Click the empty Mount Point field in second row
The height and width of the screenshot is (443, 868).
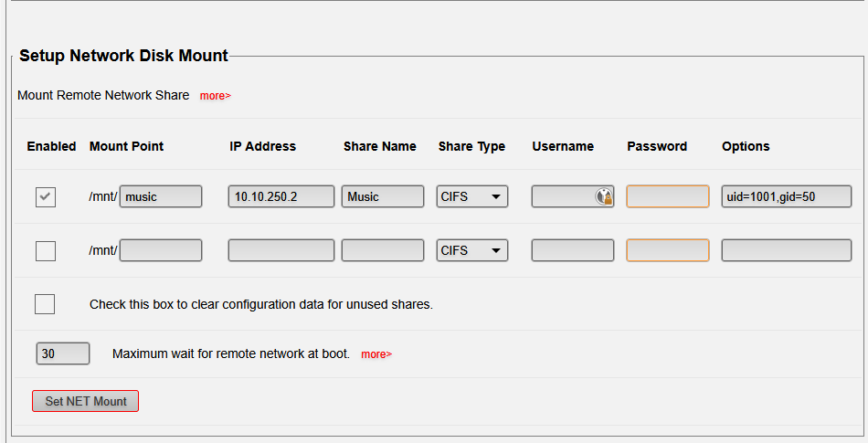tap(161, 250)
